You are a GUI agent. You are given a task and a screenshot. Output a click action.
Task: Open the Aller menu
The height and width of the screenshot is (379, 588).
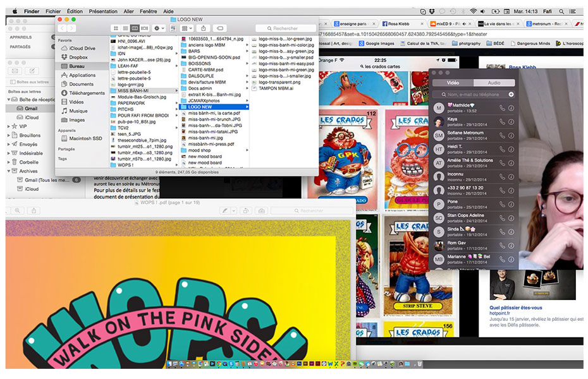128,11
